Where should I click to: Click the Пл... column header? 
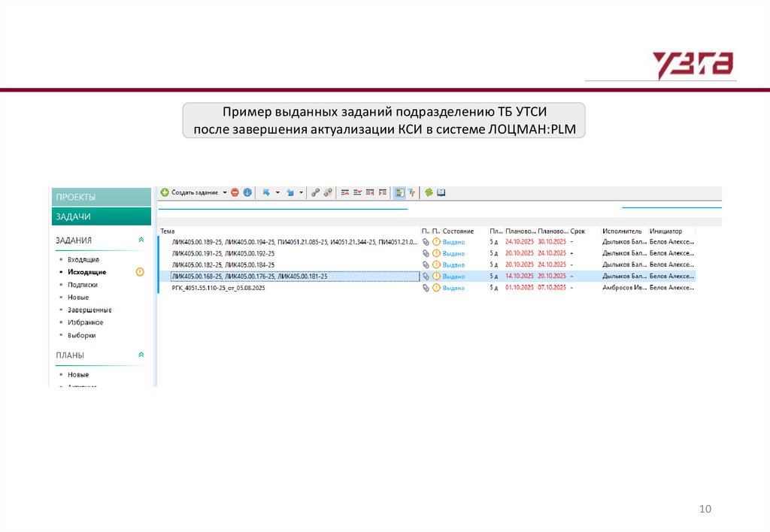(x=496, y=231)
